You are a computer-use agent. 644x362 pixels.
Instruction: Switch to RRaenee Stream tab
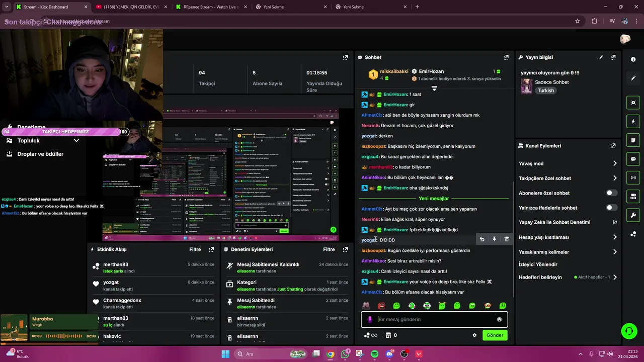tap(211, 7)
